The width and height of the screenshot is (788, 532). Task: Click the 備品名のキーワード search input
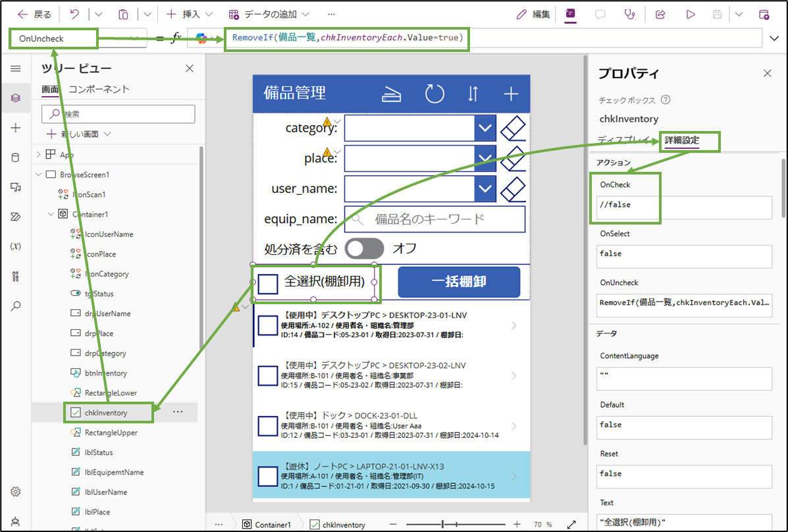[434, 219]
